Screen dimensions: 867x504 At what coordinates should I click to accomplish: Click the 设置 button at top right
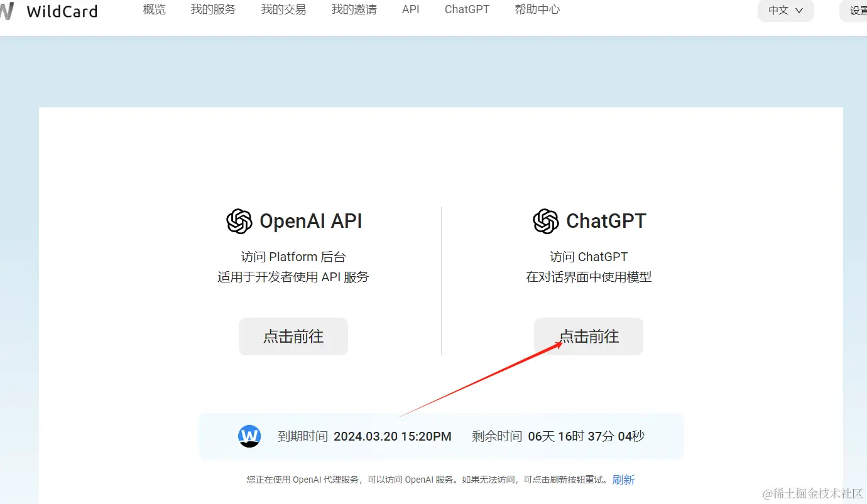[854, 11]
